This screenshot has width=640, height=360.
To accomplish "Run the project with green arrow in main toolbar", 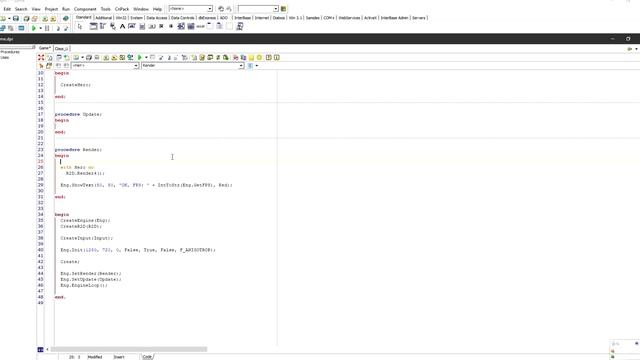I will coord(34,28).
